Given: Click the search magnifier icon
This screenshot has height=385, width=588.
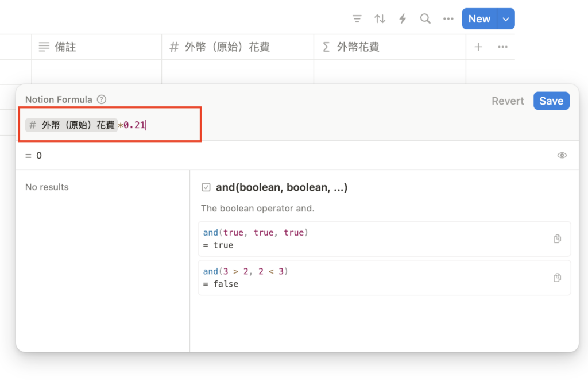Looking at the screenshot, I should [x=425, y=19].
